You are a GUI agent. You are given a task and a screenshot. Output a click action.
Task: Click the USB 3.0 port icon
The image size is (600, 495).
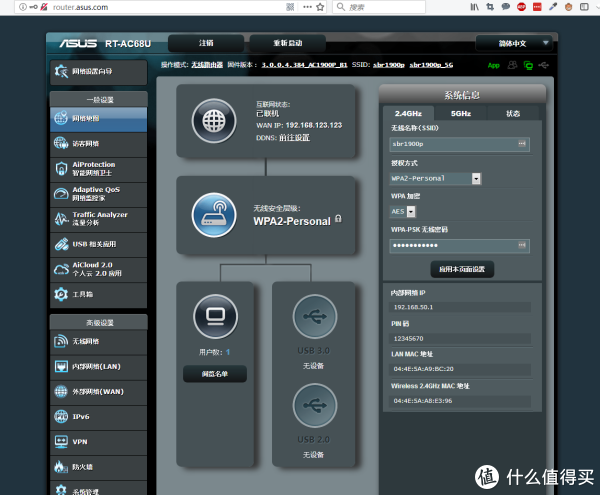pyautogui.click(x=315, y=316)
